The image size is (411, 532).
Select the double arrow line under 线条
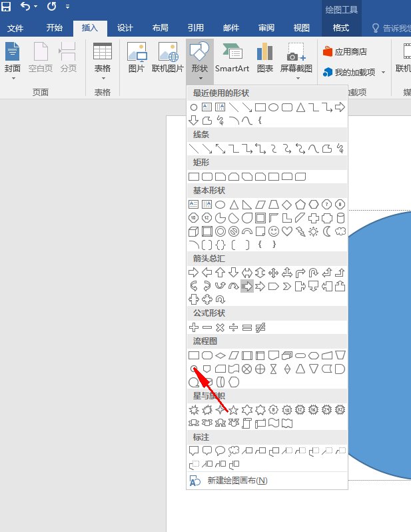220,149
